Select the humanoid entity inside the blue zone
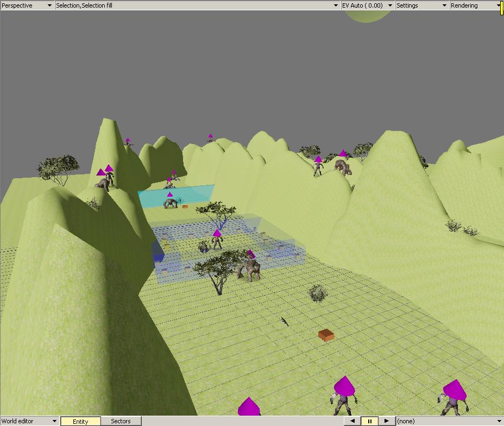Image resolution: width=504 pixels, height=426 pixels. click(x=217, y=242)
